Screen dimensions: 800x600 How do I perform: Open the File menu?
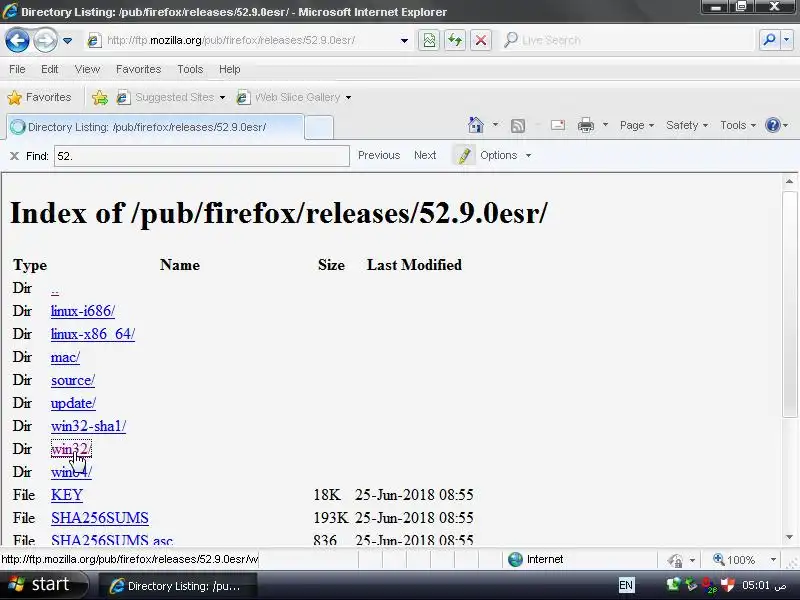point(17,69)
